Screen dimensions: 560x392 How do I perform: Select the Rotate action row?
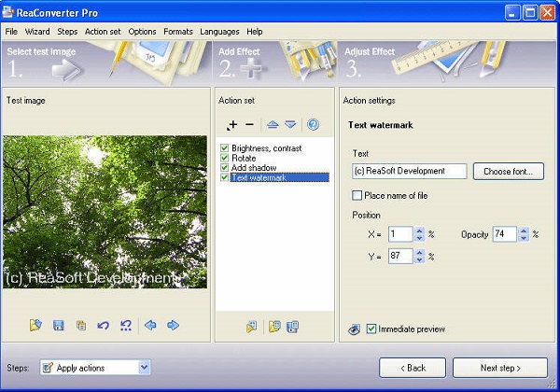(x=244, y=158)
